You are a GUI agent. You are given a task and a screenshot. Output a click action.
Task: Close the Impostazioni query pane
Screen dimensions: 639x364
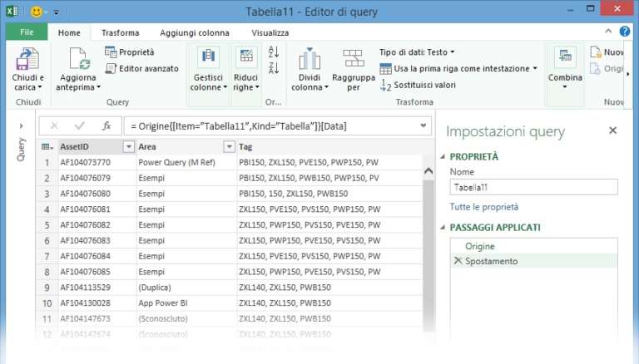(x=612, y=130)
